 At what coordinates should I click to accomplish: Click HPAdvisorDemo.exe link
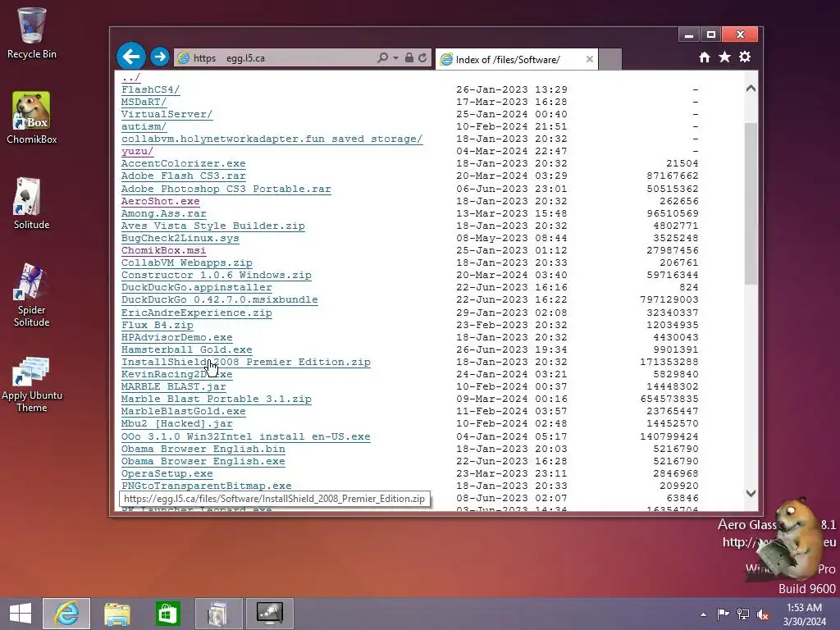click(177, 337)
